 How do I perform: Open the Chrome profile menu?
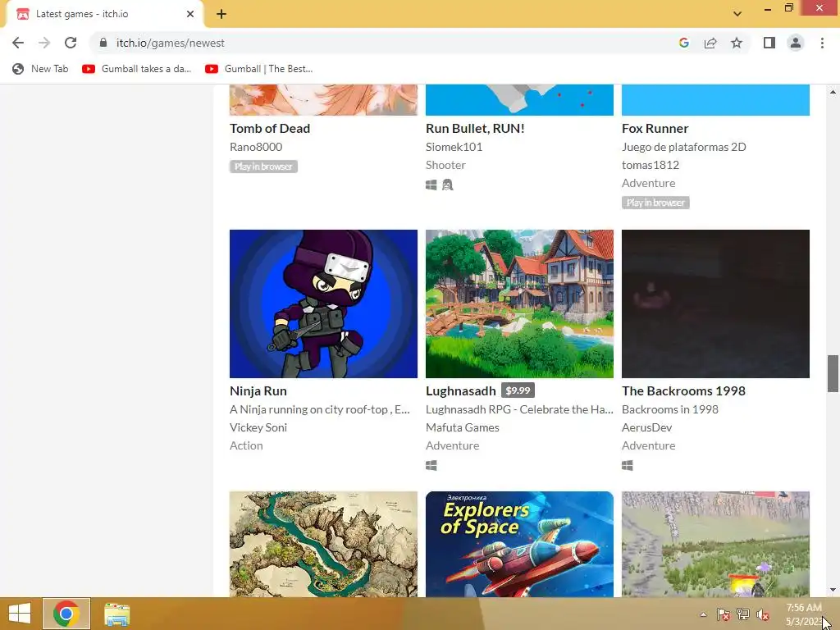pos(796,43)
